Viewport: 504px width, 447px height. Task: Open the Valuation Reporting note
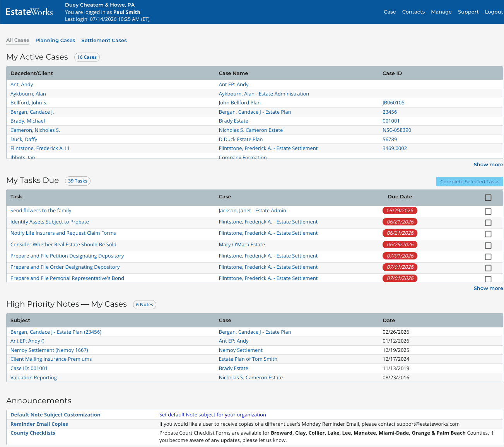34,377
